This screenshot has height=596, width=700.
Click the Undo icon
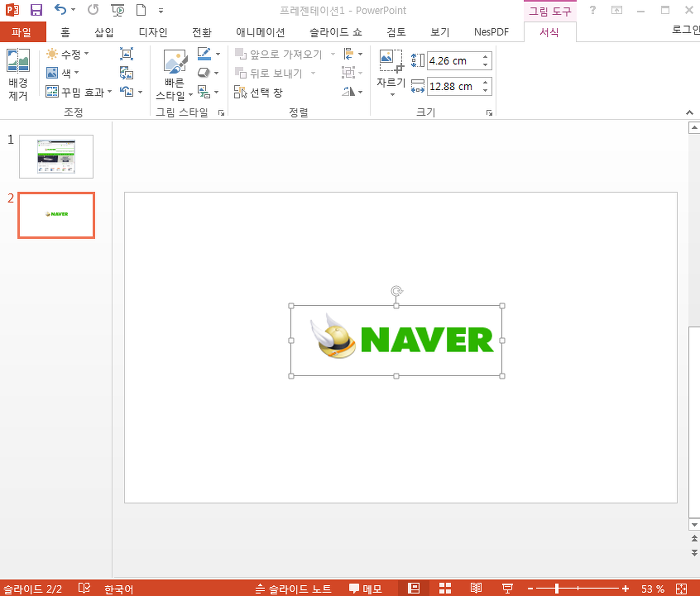[60, 9]
